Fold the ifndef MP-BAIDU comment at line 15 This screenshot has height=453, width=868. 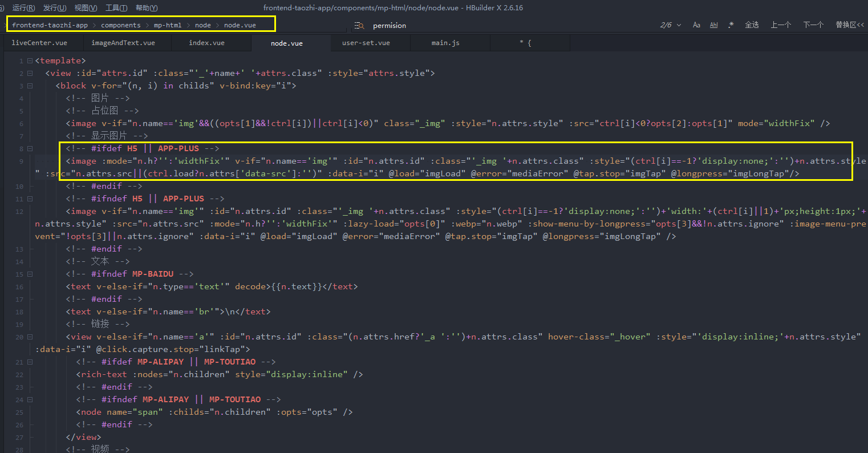(x=30, y=274)
